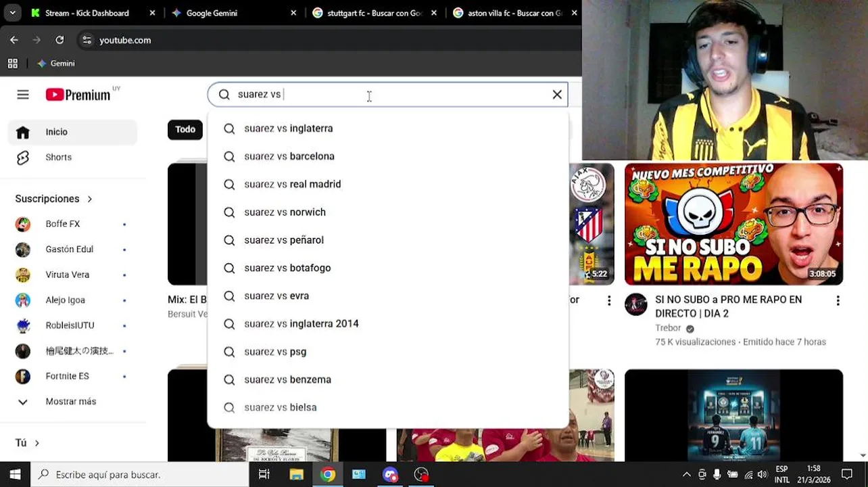The image size is (868, 487).
Task: Open the Windows Start menu
Action: pyautogui.click(x=15, y=474)
